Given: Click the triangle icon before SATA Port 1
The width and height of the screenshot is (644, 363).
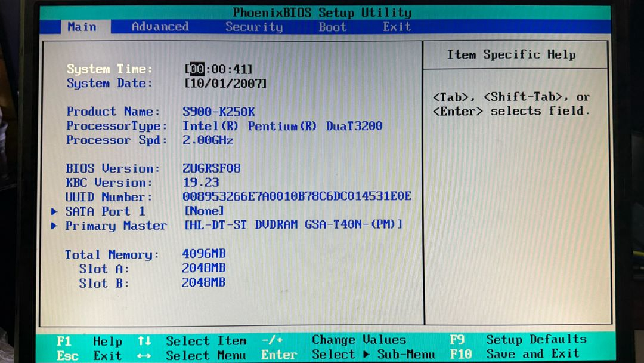Looking at the screenshot, I should [54, 211].
